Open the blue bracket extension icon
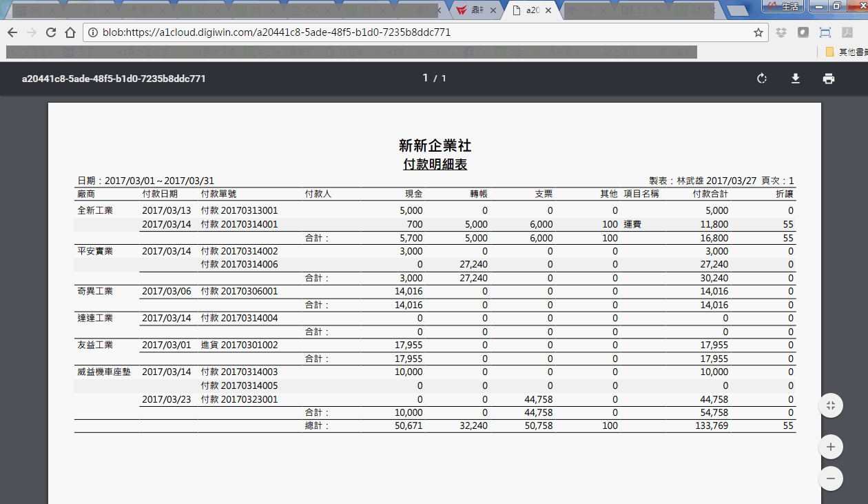This screenshot has width=868, height=504. pos(825,32)
